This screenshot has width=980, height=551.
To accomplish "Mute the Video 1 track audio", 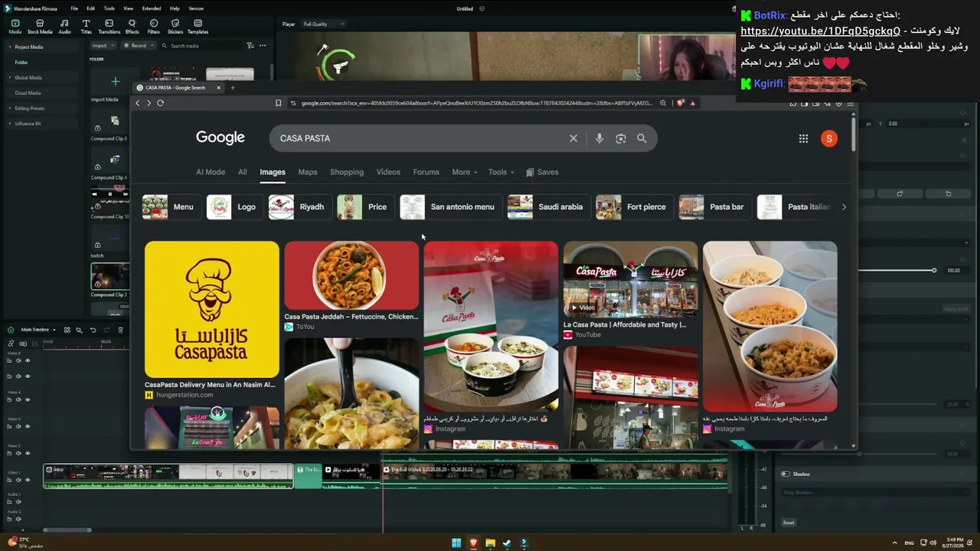I will coord(18,480).
